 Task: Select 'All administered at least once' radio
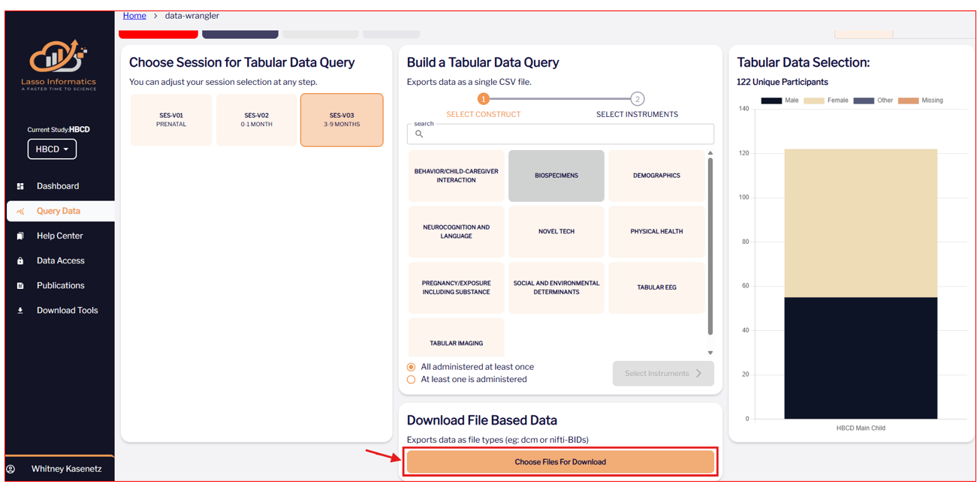coord(411,367)
